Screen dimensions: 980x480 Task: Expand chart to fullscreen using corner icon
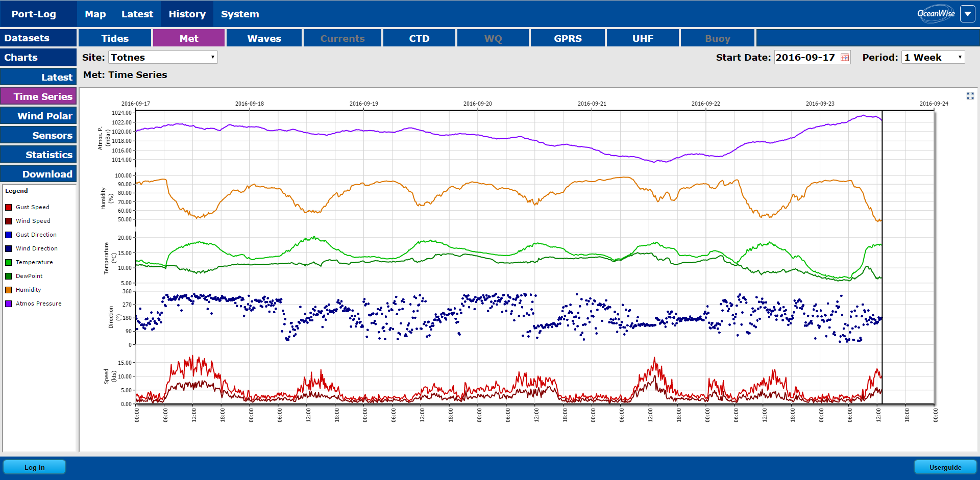(x=970, y=96)
